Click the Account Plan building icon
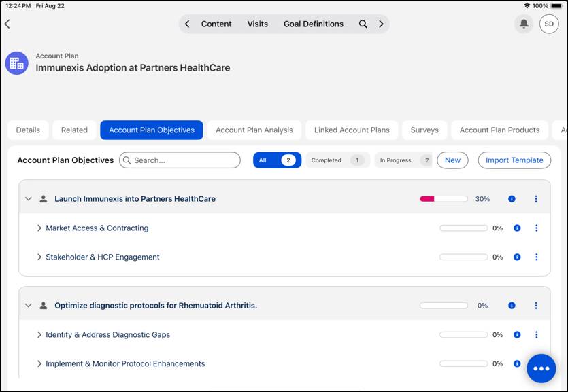568x392 pixels. [x=16, y=63]
